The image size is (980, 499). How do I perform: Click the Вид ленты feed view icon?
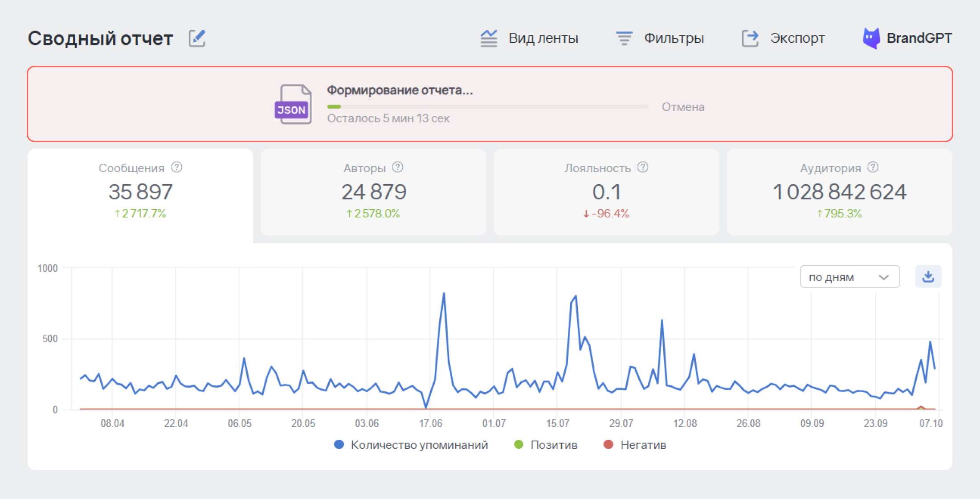point(489,38)
